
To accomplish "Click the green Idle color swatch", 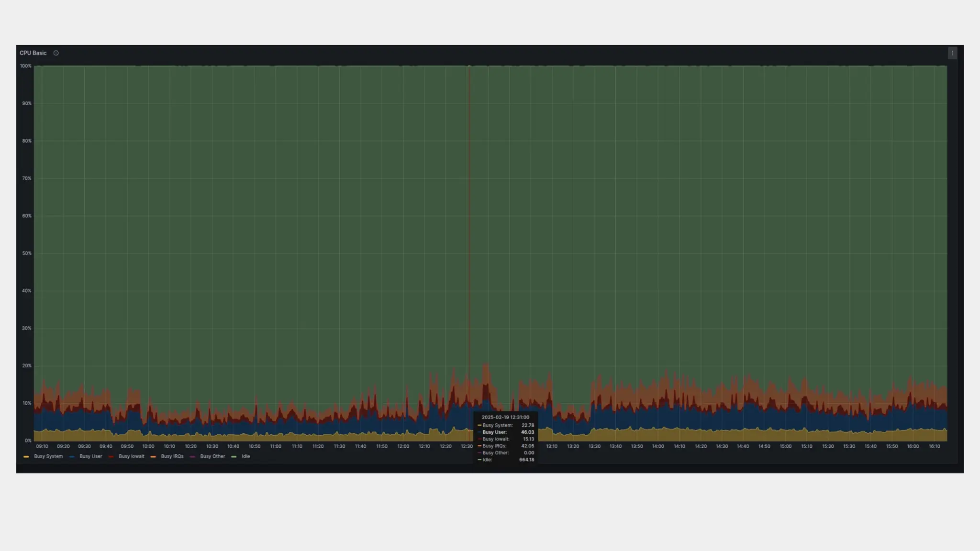I will [234, 457].
